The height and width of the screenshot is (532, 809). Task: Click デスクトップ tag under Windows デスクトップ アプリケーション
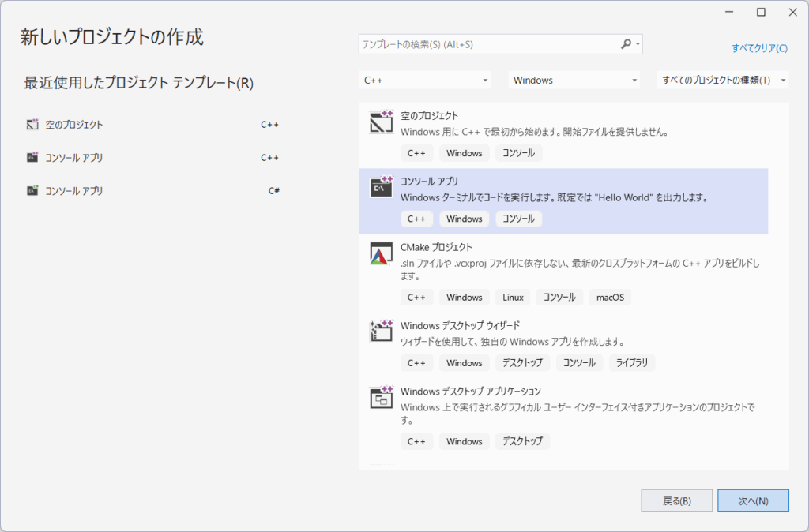[523, 440]
